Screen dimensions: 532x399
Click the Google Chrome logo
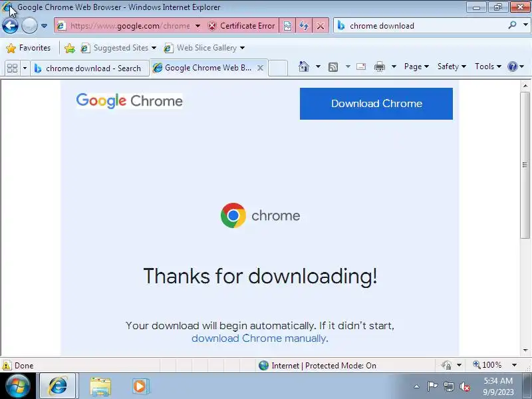[129, 101]
